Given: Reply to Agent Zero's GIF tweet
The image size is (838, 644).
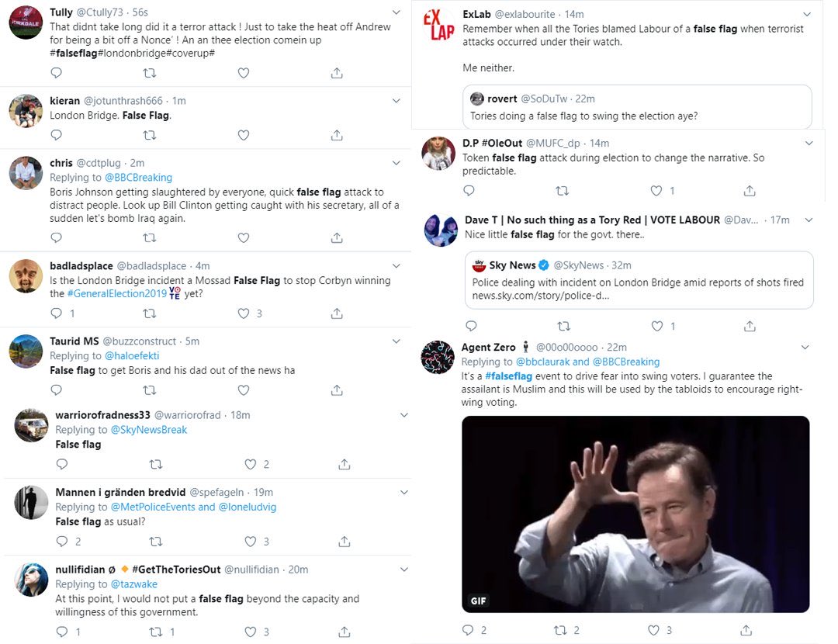Looking at the screenshot, I should point(468,630).
